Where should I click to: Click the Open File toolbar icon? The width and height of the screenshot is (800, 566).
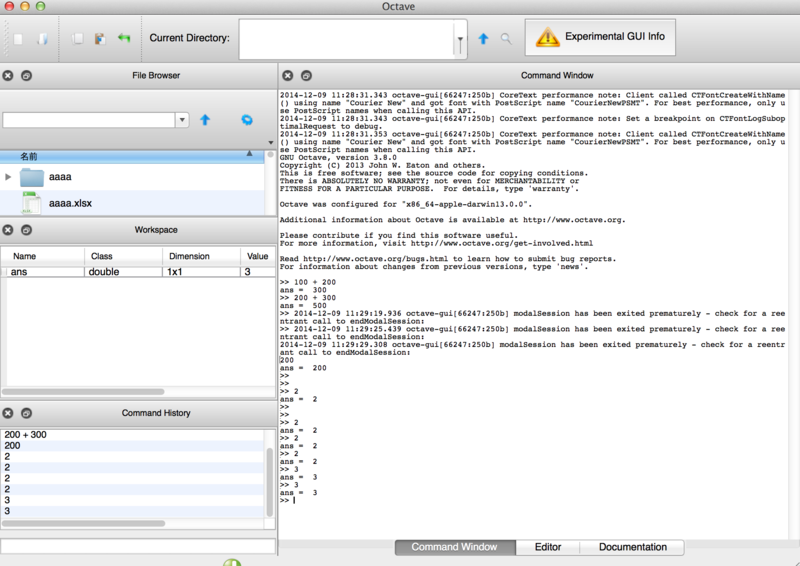(x=43, y=39)
